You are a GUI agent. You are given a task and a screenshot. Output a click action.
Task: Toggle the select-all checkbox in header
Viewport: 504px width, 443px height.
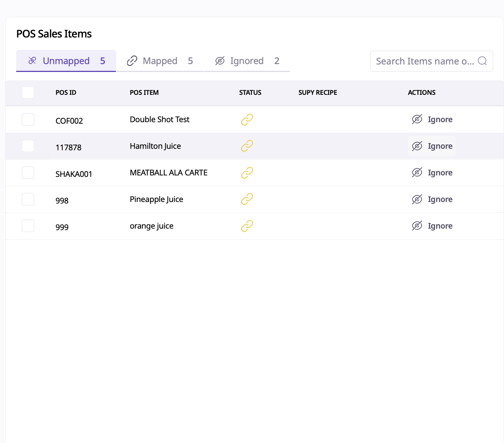[28, 93]
